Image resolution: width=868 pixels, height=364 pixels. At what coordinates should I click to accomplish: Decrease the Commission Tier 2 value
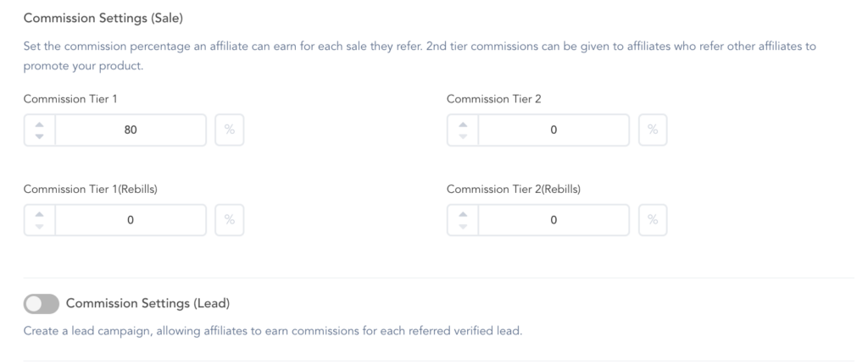[462, 135]
